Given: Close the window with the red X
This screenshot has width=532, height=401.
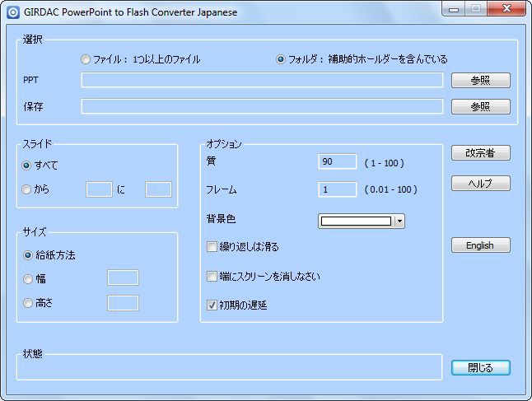Looking at the screenshot, I should click(x=506, y=9).
